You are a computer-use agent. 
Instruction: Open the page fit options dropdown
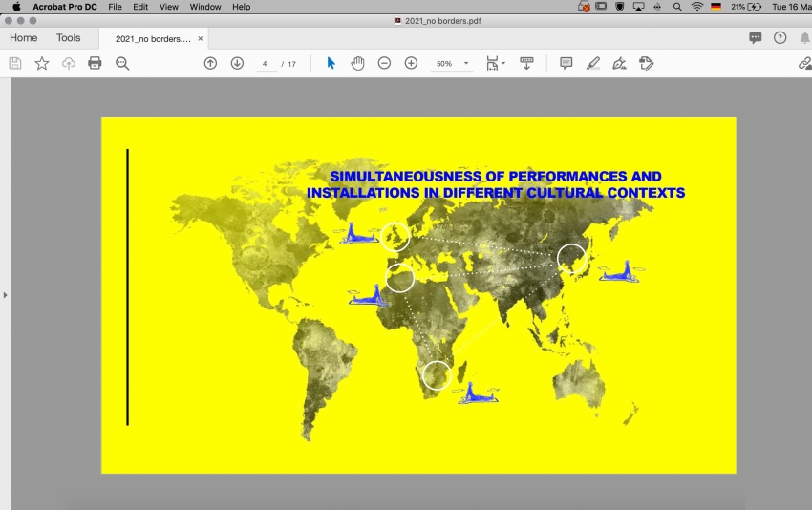[496, 63]
